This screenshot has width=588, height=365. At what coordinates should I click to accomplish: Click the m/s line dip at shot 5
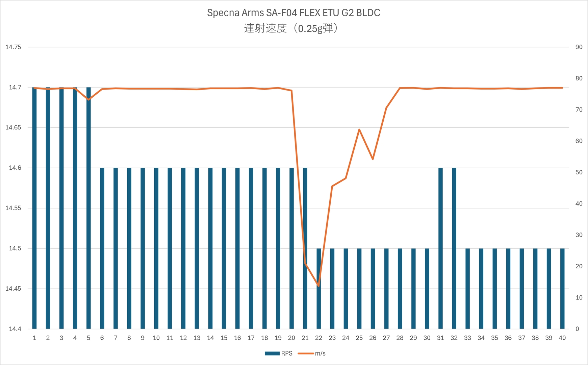pos(88,100)
